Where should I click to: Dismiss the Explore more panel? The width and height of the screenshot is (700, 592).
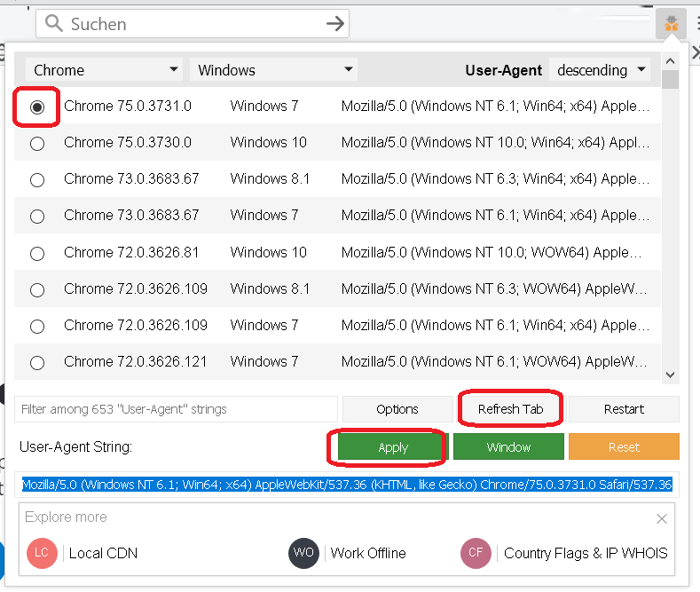[662, 518]
